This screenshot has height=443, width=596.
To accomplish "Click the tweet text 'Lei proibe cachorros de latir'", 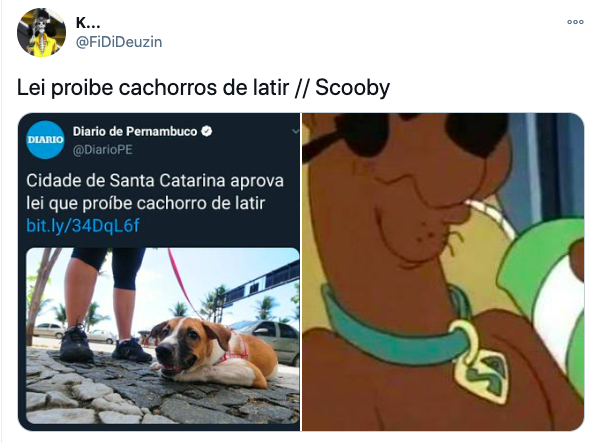I will (x=153, y=87).
